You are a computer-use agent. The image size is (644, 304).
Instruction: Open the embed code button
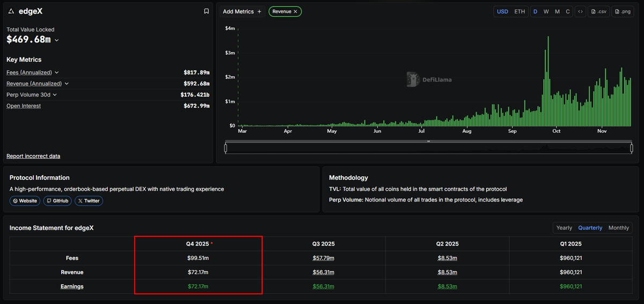point(580,11)
